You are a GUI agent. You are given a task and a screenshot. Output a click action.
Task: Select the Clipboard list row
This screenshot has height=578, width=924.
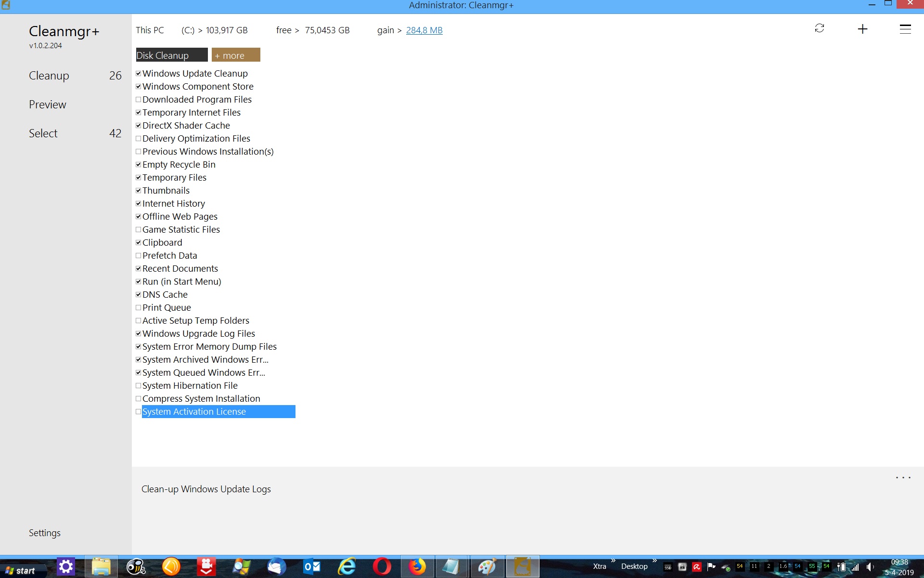(x=162, y=243)
